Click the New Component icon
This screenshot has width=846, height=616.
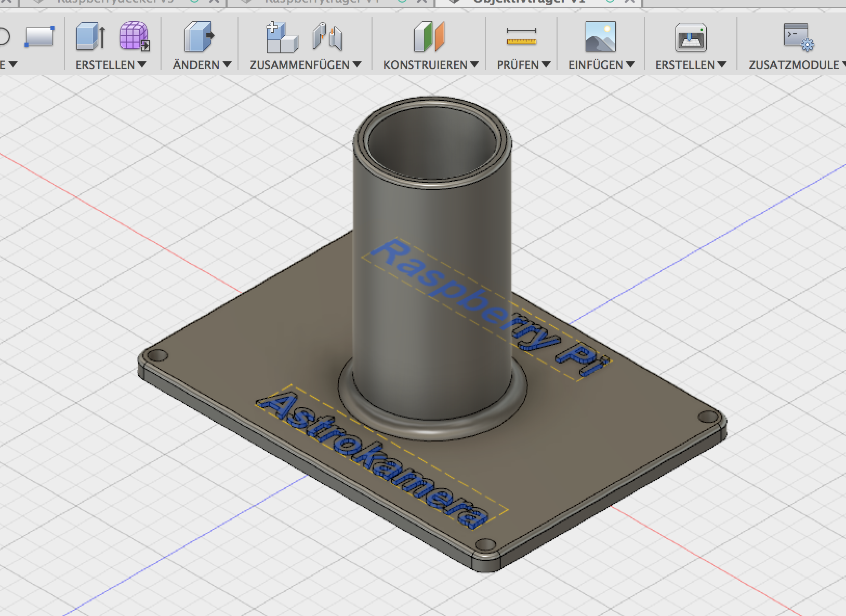(282, 37)
